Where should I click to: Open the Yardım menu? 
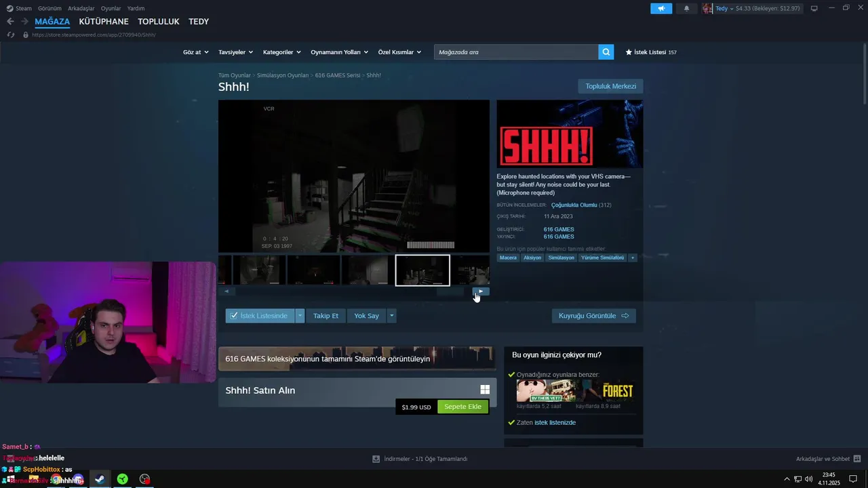pos(136,8)
